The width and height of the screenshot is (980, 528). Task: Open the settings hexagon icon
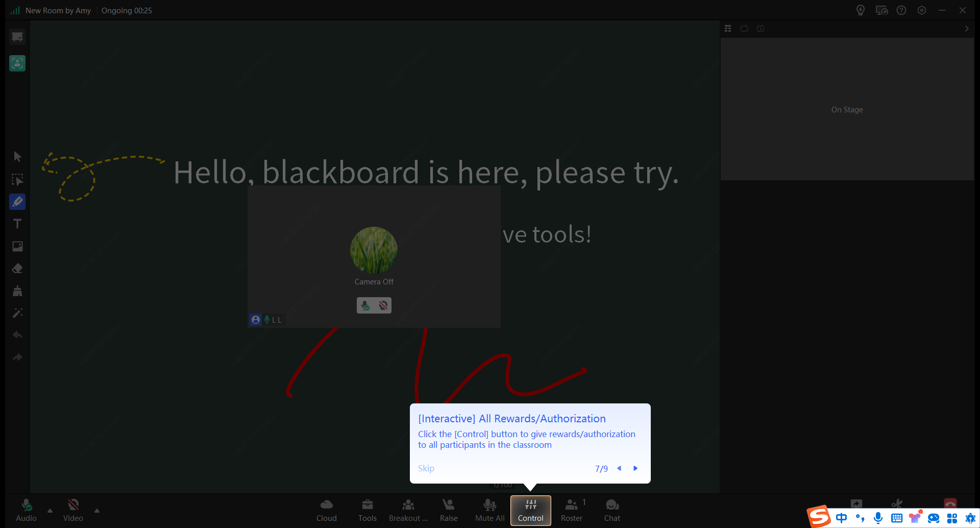tap(922, 10)
